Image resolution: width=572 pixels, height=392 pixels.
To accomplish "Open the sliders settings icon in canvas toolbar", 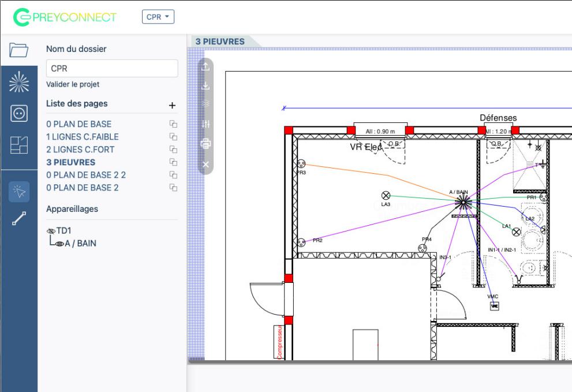I will pos(206,124).
